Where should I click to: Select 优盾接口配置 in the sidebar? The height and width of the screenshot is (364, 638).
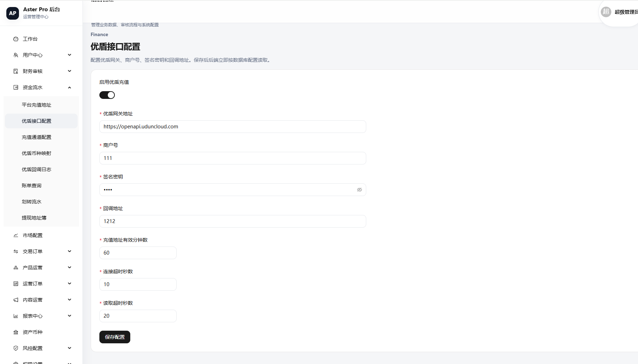(41, 121)
